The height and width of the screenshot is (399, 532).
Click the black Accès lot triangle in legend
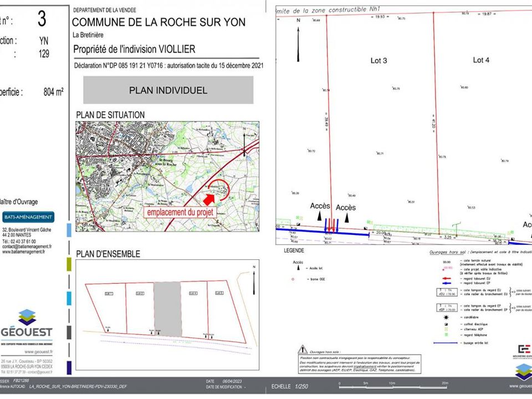click(x=298, y=268)
